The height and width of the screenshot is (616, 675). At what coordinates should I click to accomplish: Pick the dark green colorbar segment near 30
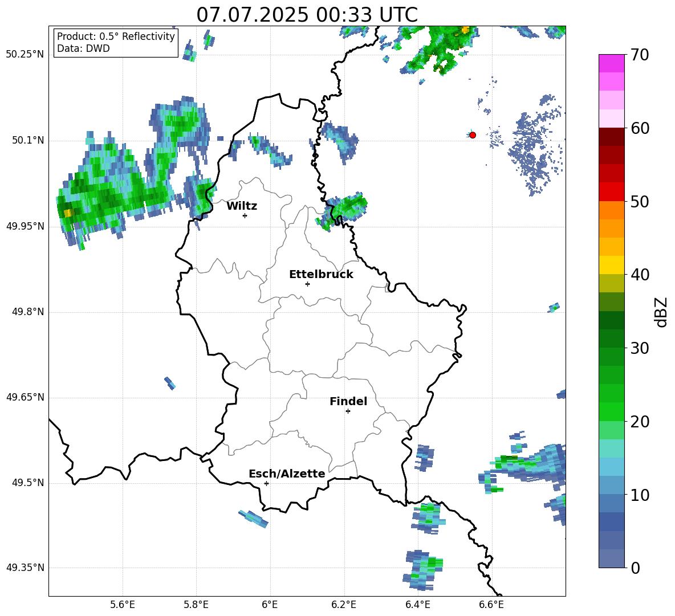pyautogui.click(x=611, y=338)
